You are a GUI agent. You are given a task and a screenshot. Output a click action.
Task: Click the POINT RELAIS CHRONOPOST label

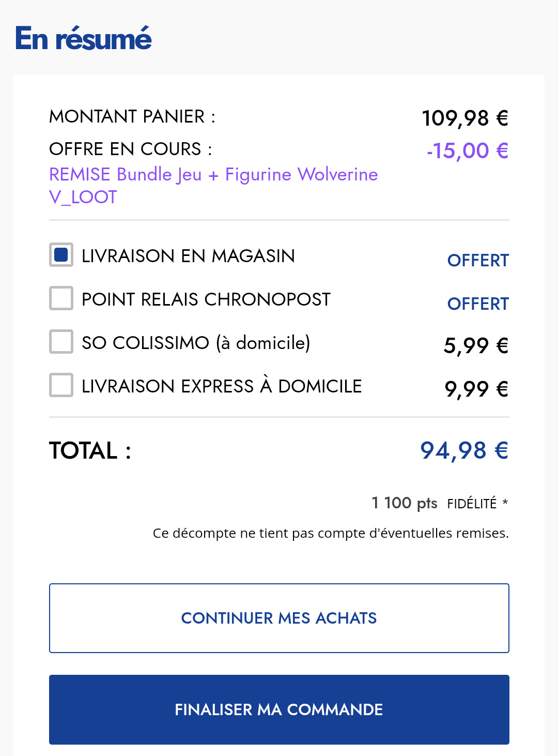pyautogui.click(x=206, y=299)
